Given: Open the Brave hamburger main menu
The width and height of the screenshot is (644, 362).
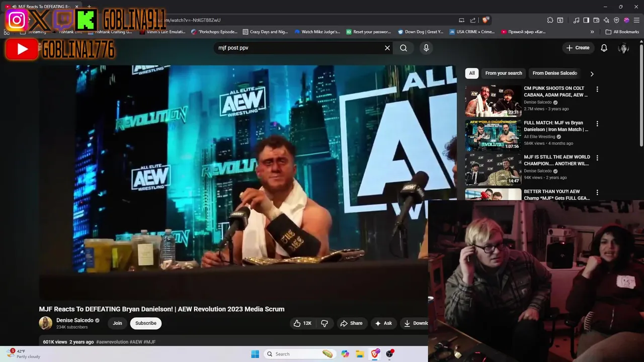Looking at the screenshot, I should [x=636, y=20].
